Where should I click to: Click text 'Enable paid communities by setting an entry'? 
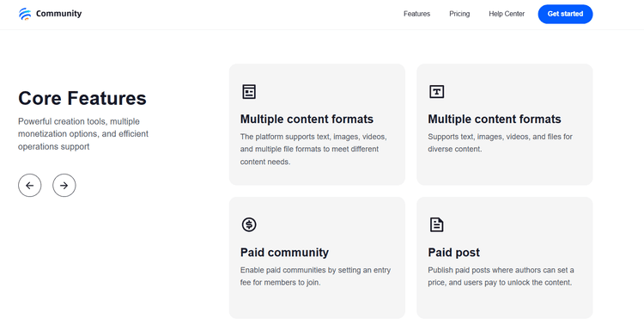click(x=315, y=270)
